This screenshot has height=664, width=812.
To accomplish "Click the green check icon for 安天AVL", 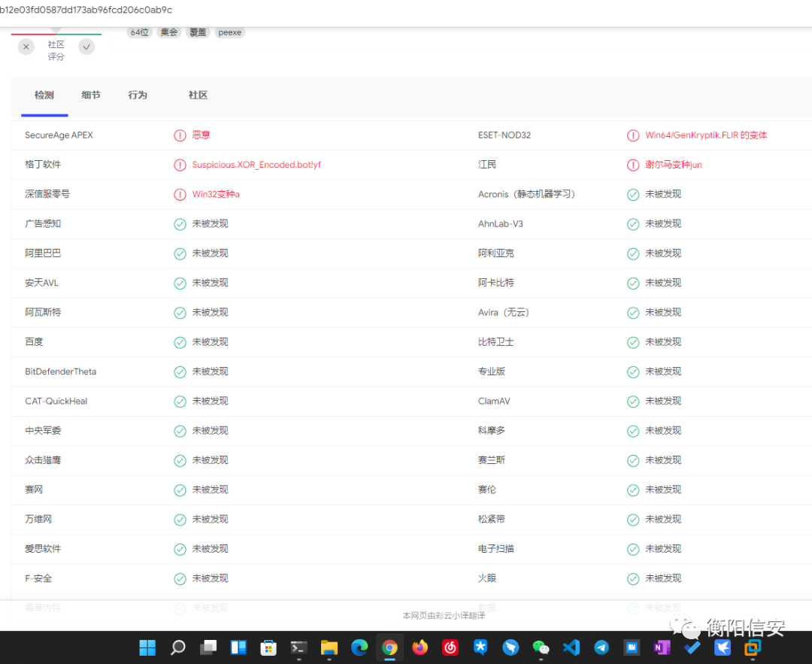I will point(180,283).
